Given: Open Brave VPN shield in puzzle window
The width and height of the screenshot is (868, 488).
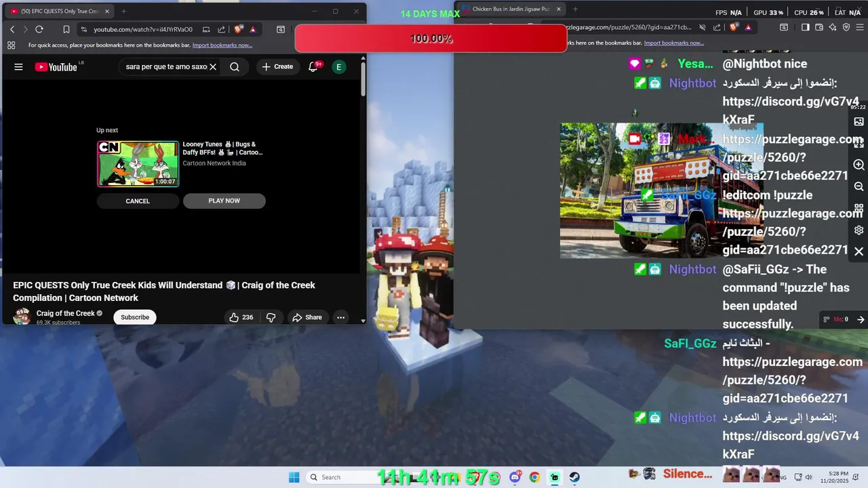Looking at the screenshot, I should pyautogui.click(x=846, y=28).
